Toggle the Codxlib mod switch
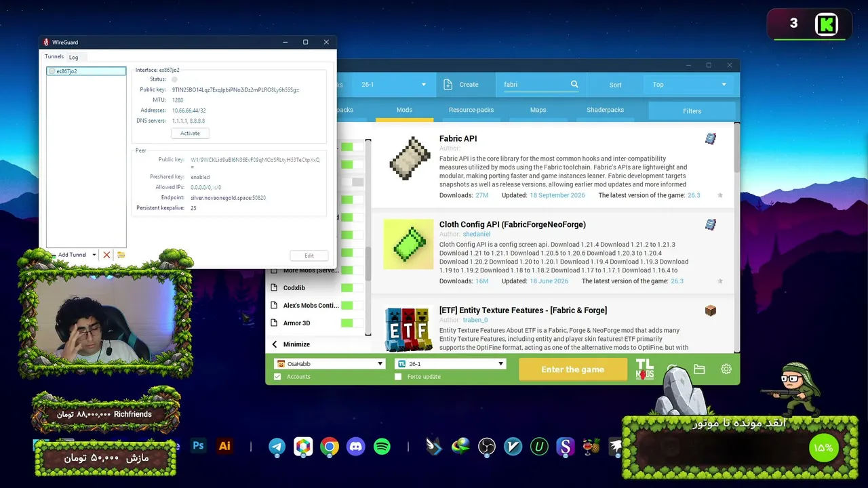This screenshot has height=488, width=868. 352,288
